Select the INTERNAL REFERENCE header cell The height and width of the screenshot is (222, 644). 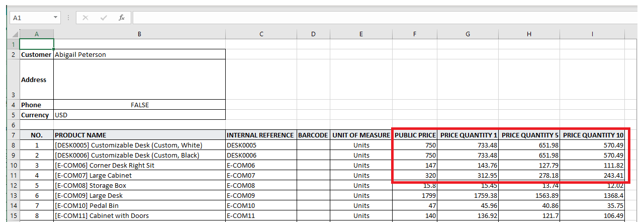(260, 135)
